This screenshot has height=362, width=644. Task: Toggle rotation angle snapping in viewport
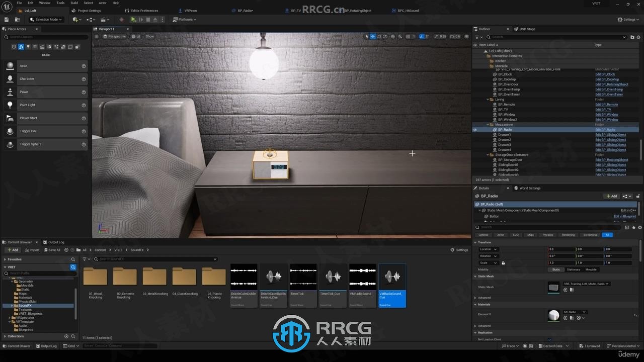pyautogui.click(x=422, y=36)
